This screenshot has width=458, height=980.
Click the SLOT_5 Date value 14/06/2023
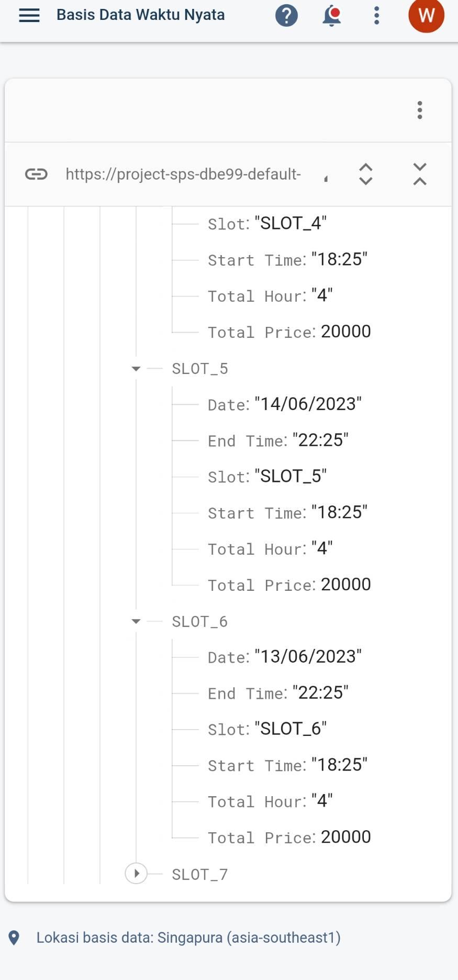(x=308, y=404)
